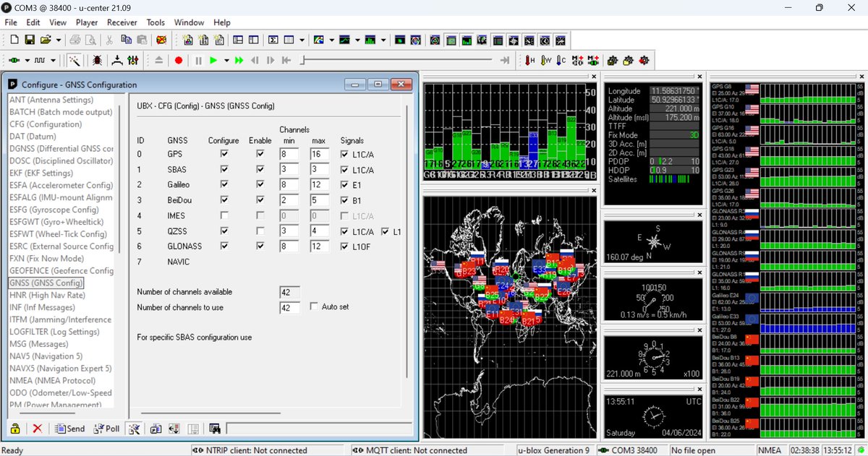Expand the baudrate dropdown arrow
Screen dimensions: 868x456
54,61
